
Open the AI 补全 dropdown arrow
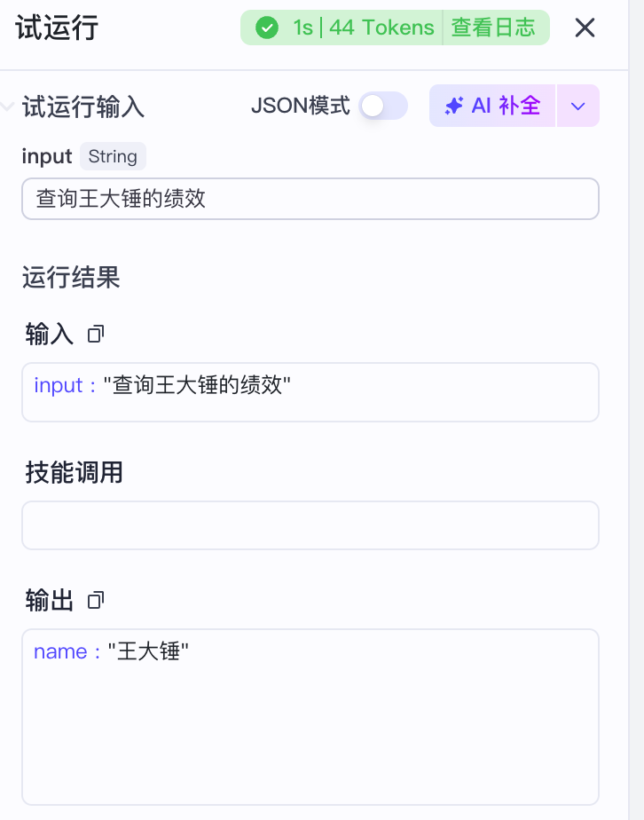tap(578, 106)
